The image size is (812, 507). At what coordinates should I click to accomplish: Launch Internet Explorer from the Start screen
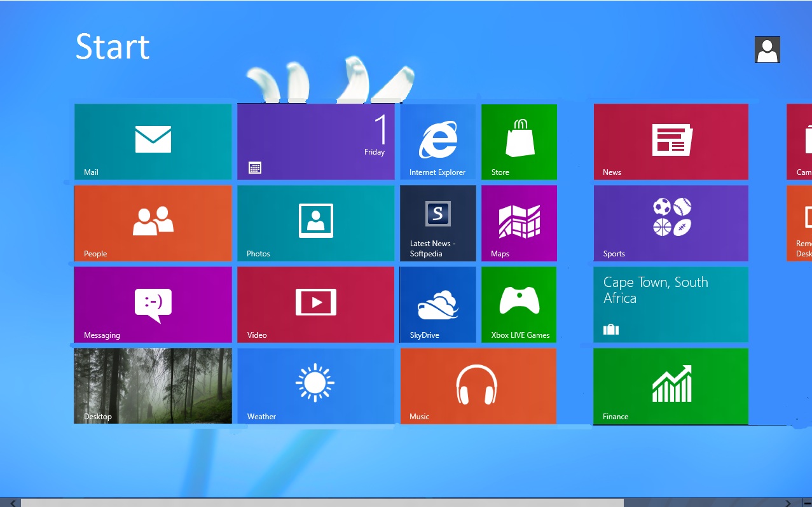[437, 141]
